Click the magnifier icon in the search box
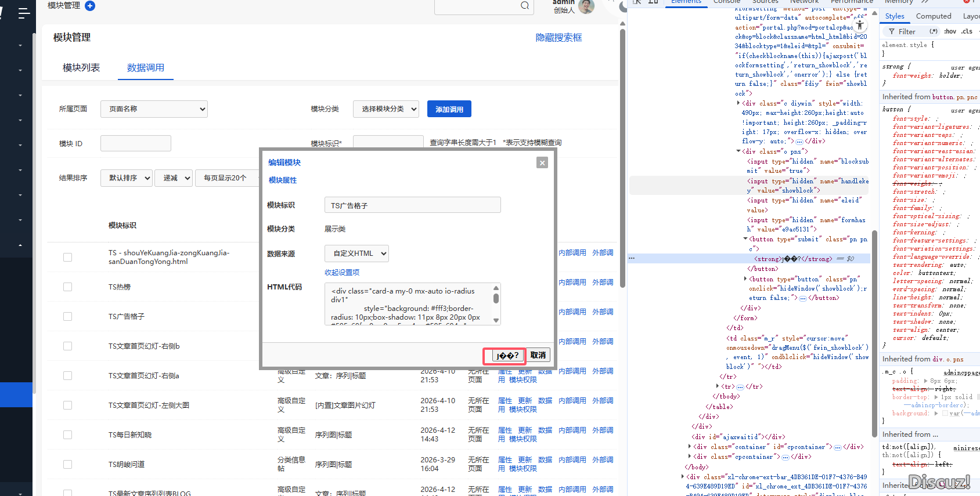Screen dimensions: 980x496 (525, 6)
